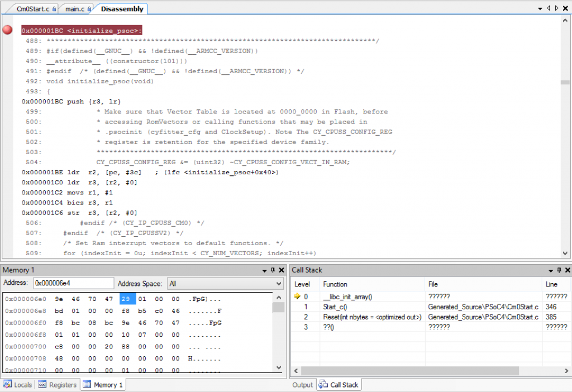This screenshot has width=572, height=392.
Task: Click the navigate-backward arrow near top right
Action: (549, 8)
